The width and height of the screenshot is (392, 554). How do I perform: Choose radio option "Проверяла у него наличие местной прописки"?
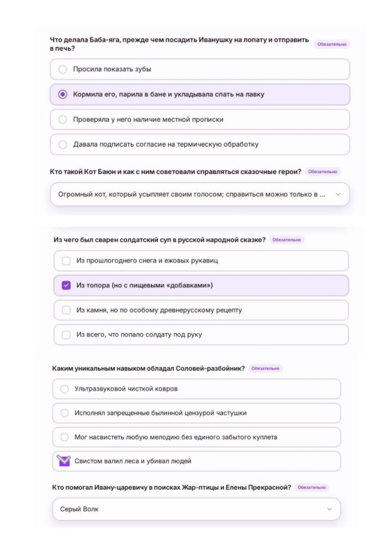tap(199, 119)
